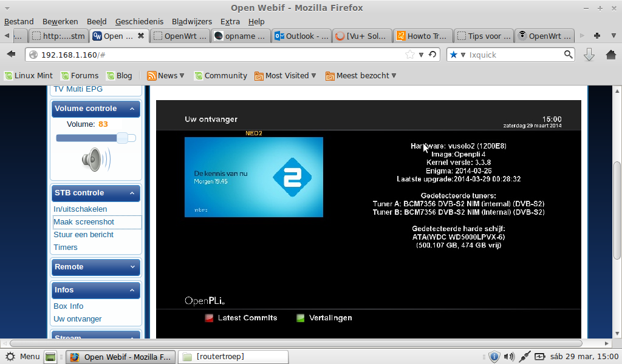Open the Linux Mint bookmark

[29, 76]
